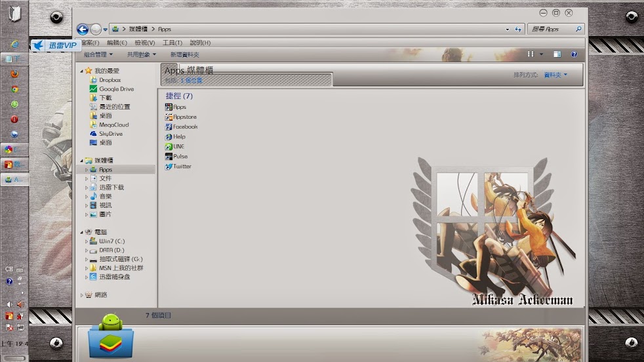Click the top start emblem icon
Viewport: 644px width, 362px height.
[14, 14]
